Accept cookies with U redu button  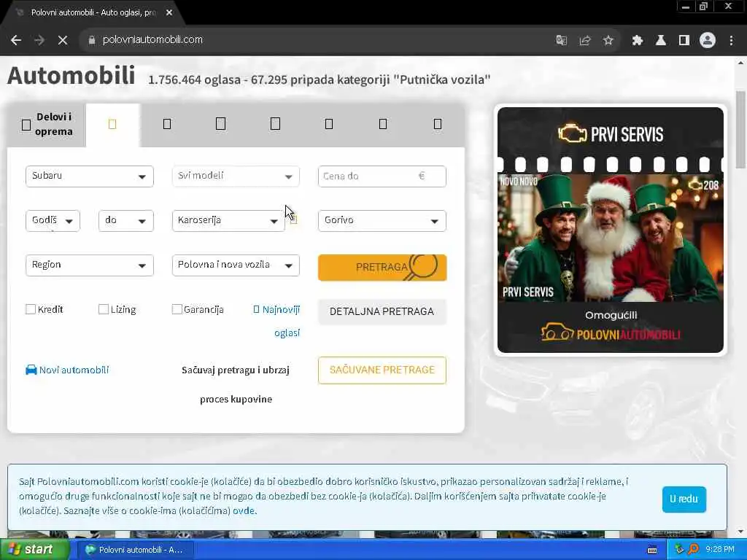point(684,499)
